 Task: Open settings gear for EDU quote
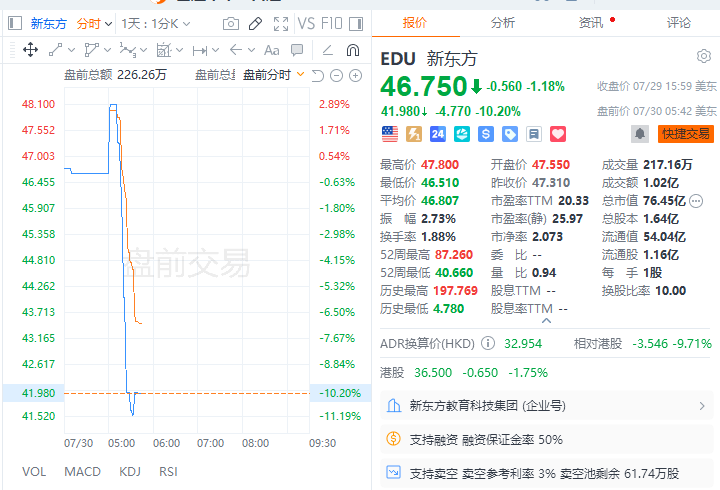703,56
